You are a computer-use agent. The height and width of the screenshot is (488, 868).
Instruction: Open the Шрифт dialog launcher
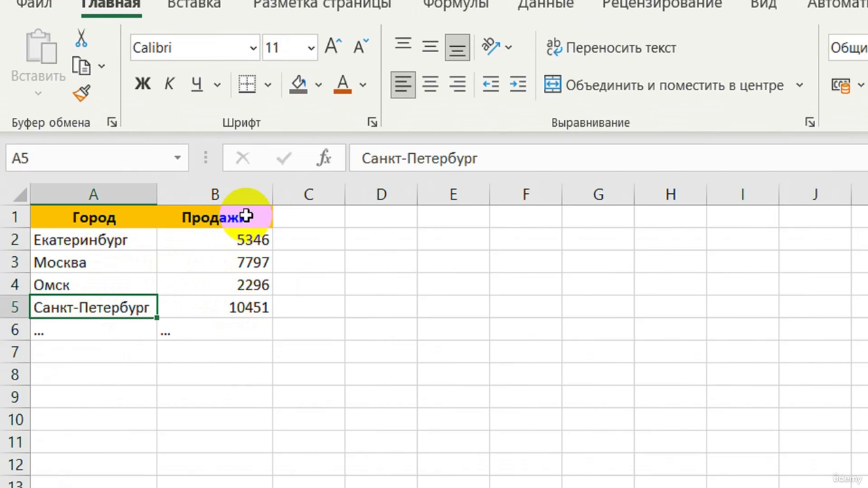[x=372, y=123]
